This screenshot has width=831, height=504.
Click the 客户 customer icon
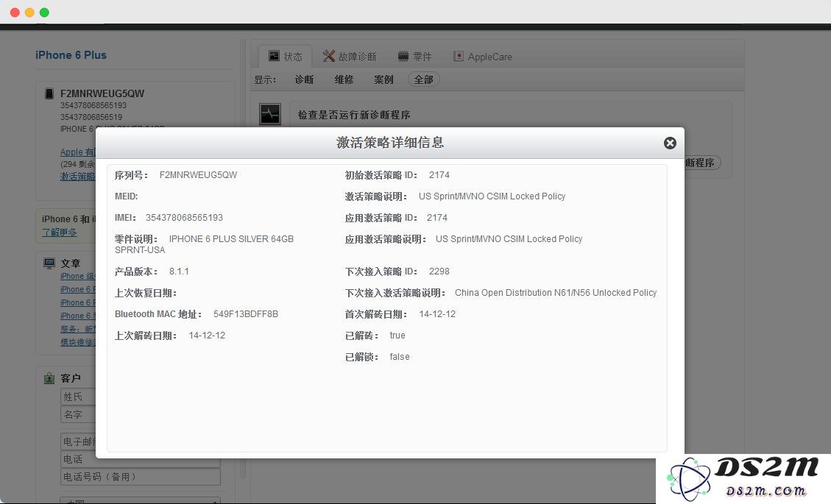coord(49,378)
